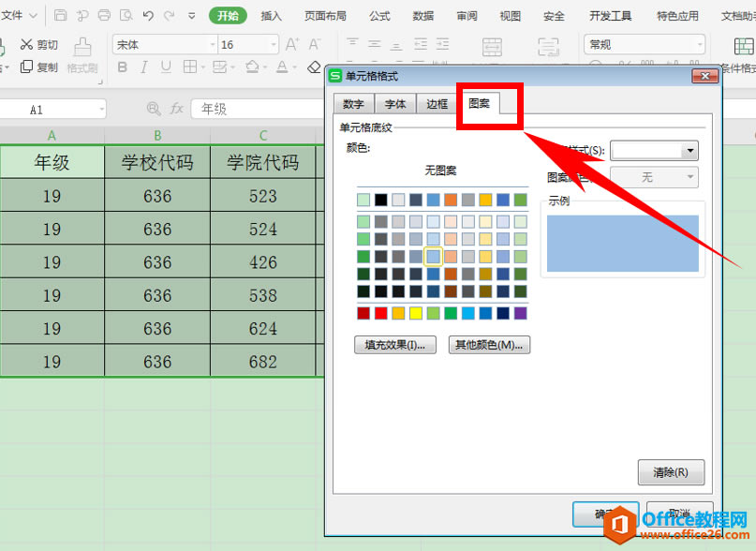Click the Cut (剪切) scissors icon
The width and height of the screenshot is (756, 551).
pos(26,44)
